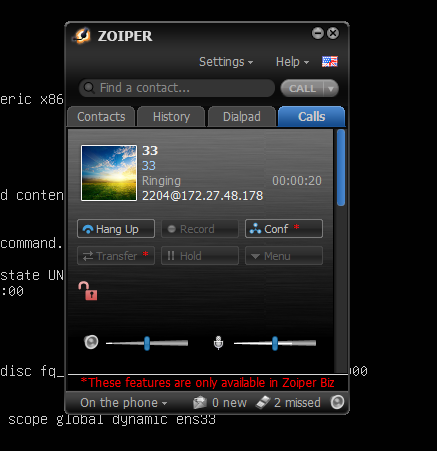Select the Calls tab
The width and height of the screenshot is (437, 451).
pos(311,117)
